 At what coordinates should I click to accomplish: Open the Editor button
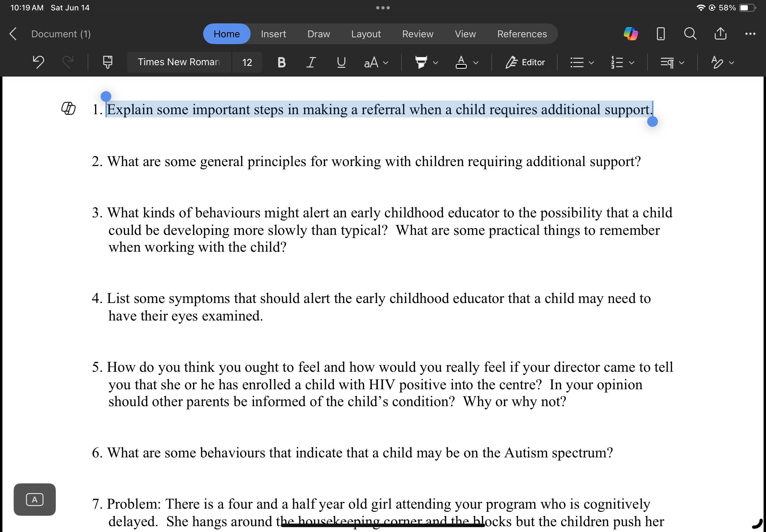(x=525, y=62)
